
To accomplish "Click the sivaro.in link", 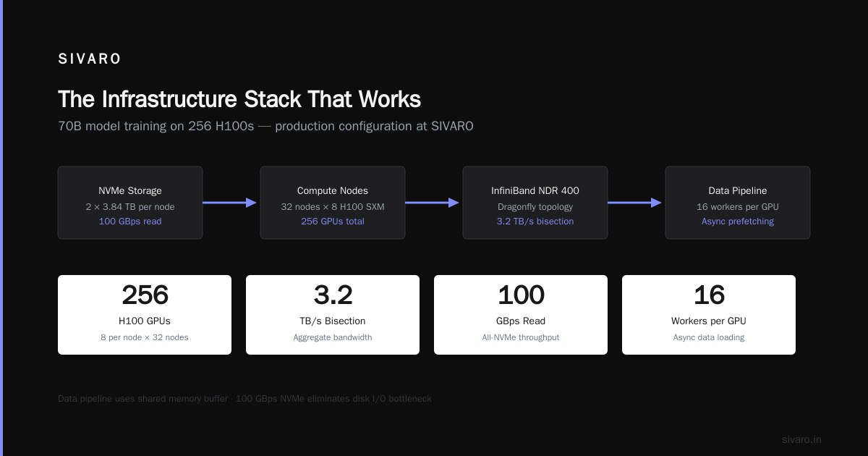I will [801, 439].
